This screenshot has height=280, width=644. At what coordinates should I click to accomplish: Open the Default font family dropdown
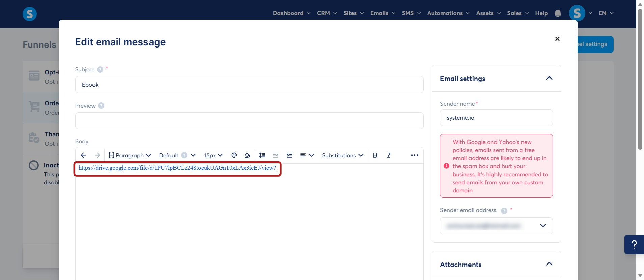pyautogui.click(x=177, y=155)
